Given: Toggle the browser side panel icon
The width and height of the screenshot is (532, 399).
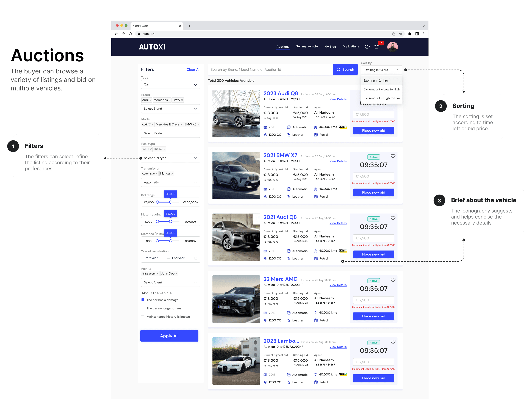Looking at the screenshot, I should click(417, 34).
